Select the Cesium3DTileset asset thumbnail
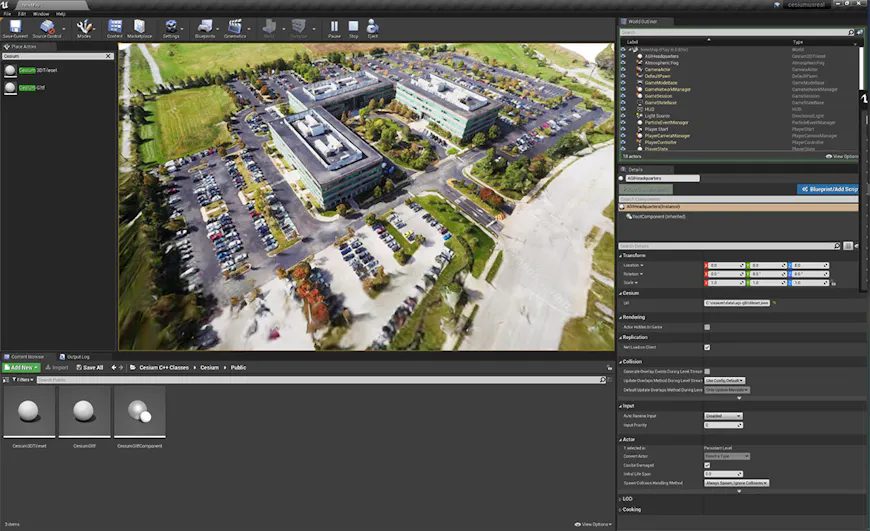 pyautogui.click(x=29, y=412)
